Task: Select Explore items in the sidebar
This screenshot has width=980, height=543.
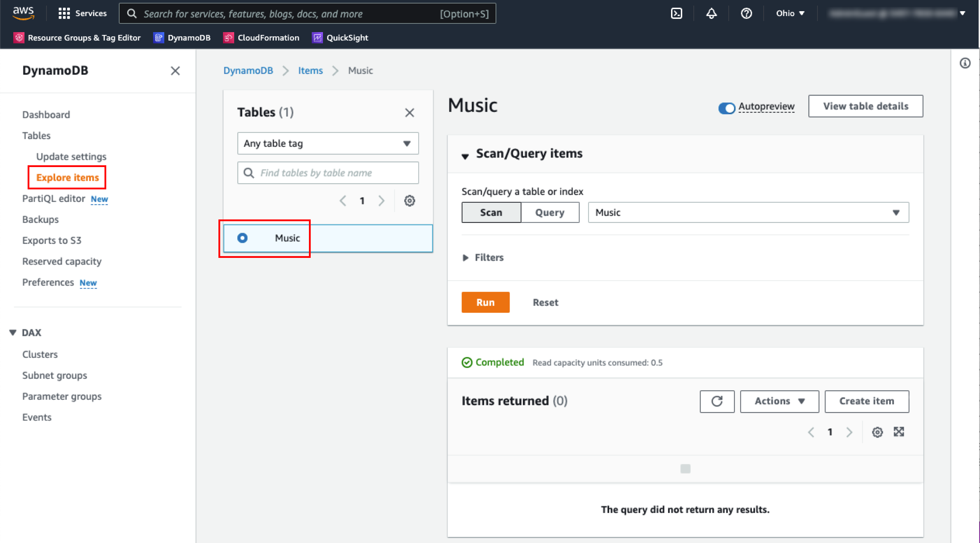Action: [x=67, y=178]
